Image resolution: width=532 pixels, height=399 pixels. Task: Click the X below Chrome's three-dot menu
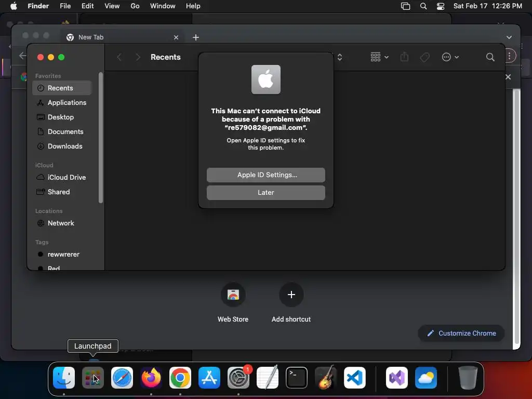pyautogui.click(x=508, y=77)
